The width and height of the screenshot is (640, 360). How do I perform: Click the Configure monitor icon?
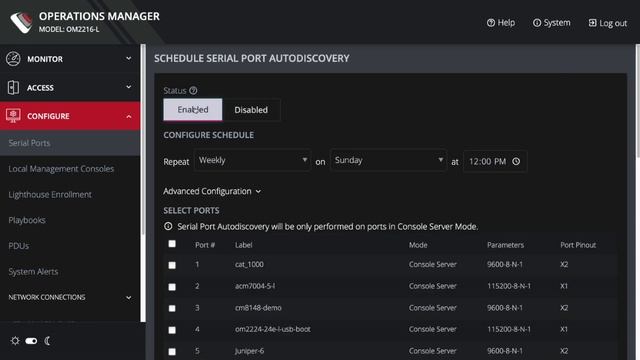(x=13, y=116)
